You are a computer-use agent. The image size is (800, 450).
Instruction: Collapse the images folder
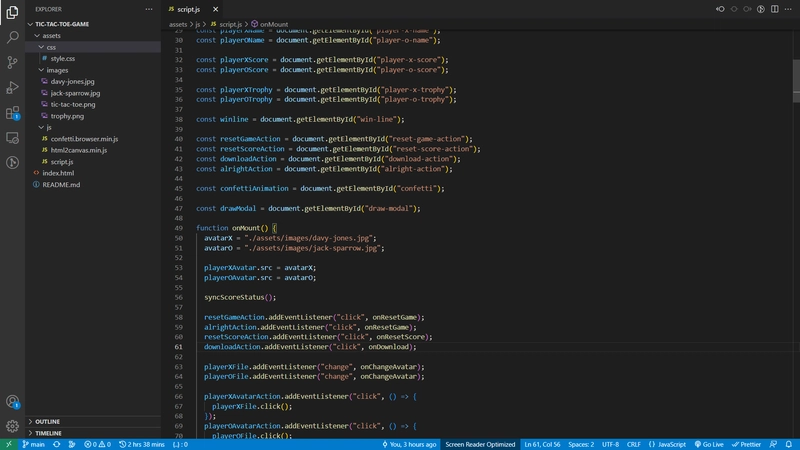(93, 70)
